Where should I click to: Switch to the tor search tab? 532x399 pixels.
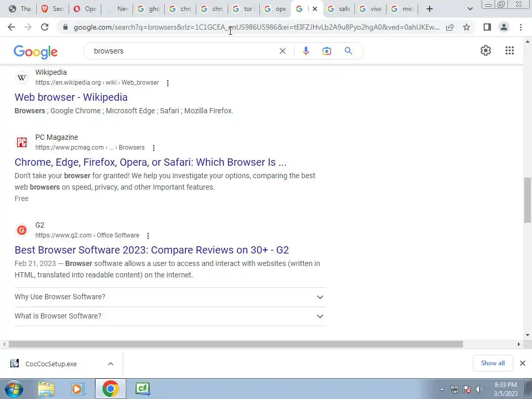tap(244, 9)
